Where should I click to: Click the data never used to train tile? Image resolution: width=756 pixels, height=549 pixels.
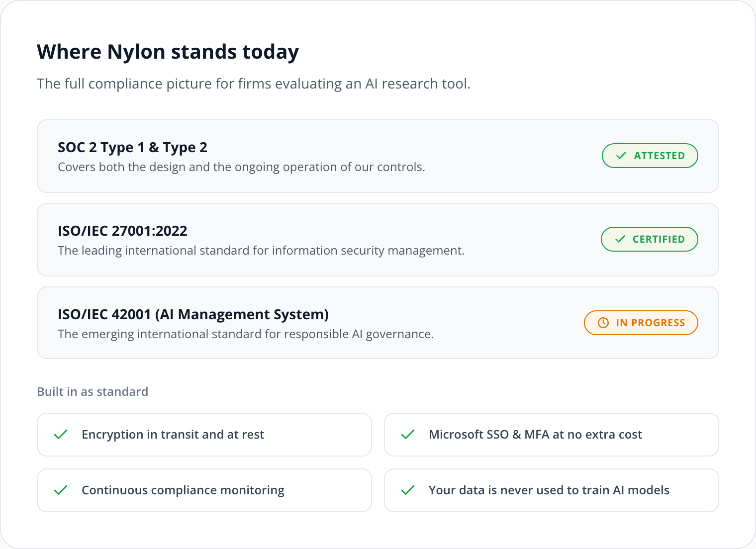pos(552,490)
